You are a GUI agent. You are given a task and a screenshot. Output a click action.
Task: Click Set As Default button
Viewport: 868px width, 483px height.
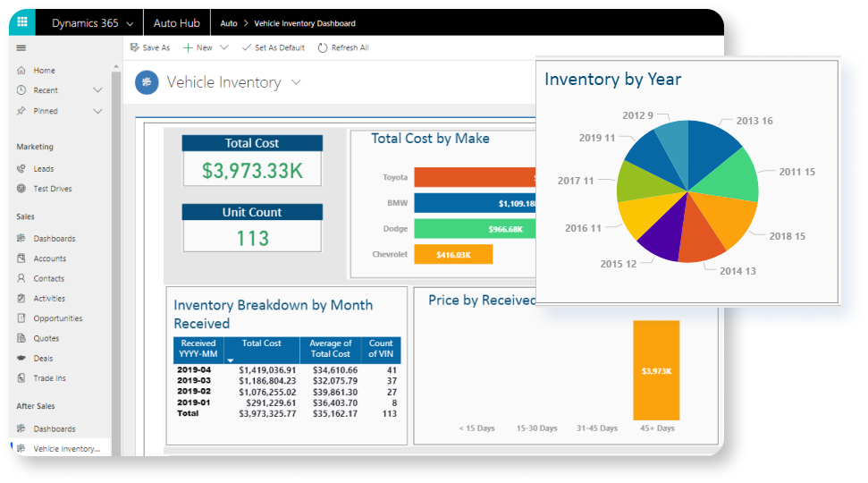pyautogui.click(x=274, y=47)
